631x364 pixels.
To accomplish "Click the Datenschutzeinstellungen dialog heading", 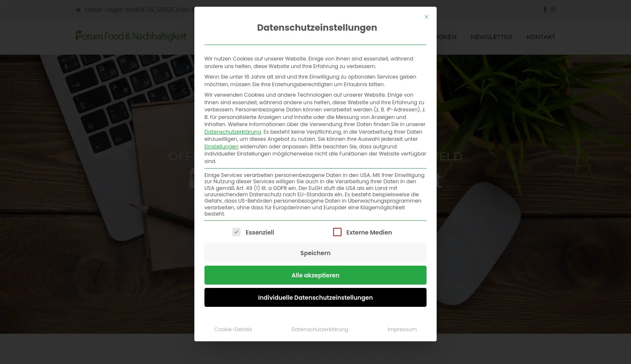I will 317,28.
